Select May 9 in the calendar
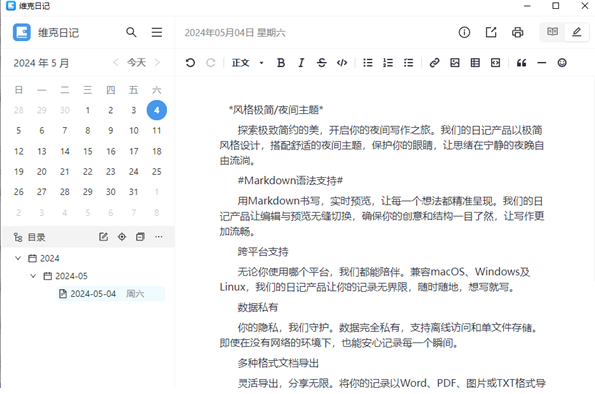Viewport: 595px width, 394px height. pos(110,131)
